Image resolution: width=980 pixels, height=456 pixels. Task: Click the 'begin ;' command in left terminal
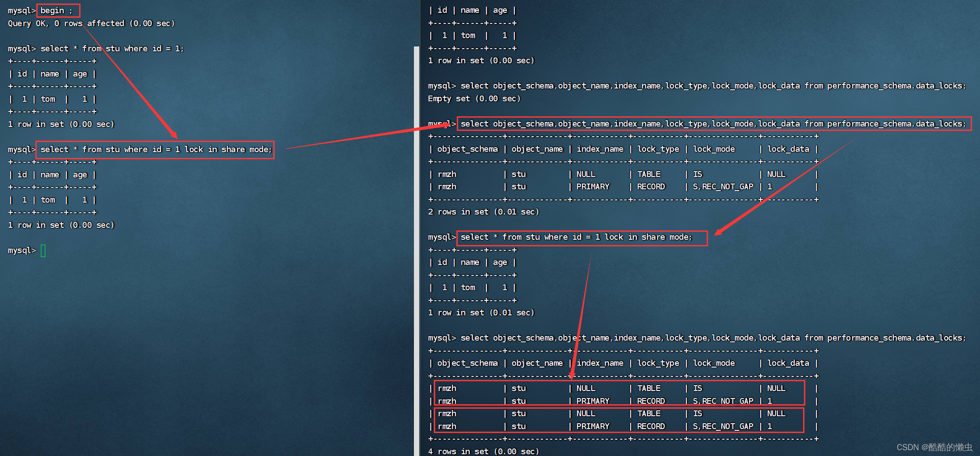56,11
